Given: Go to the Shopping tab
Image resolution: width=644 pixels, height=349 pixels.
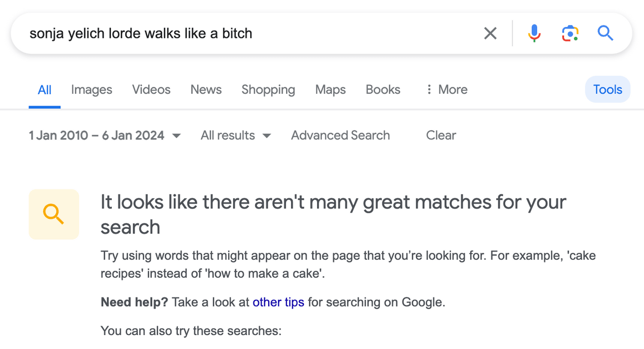Looking at the screenshot, I should click(268, 90).
